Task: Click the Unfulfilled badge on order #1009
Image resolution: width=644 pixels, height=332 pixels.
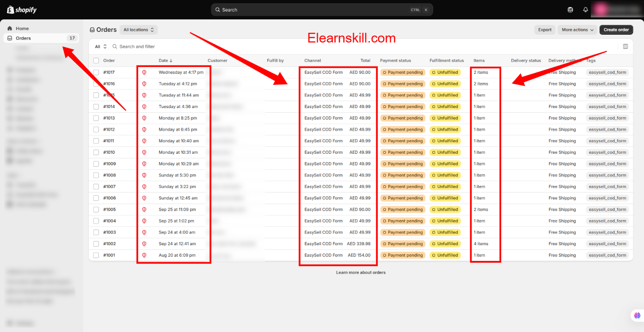Action: 445,164
